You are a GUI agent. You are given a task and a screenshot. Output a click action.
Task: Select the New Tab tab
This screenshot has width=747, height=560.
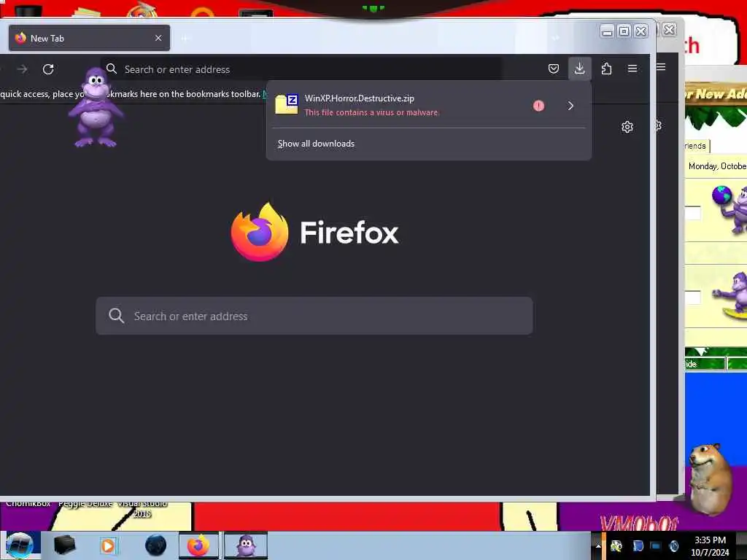coord(89,38)
